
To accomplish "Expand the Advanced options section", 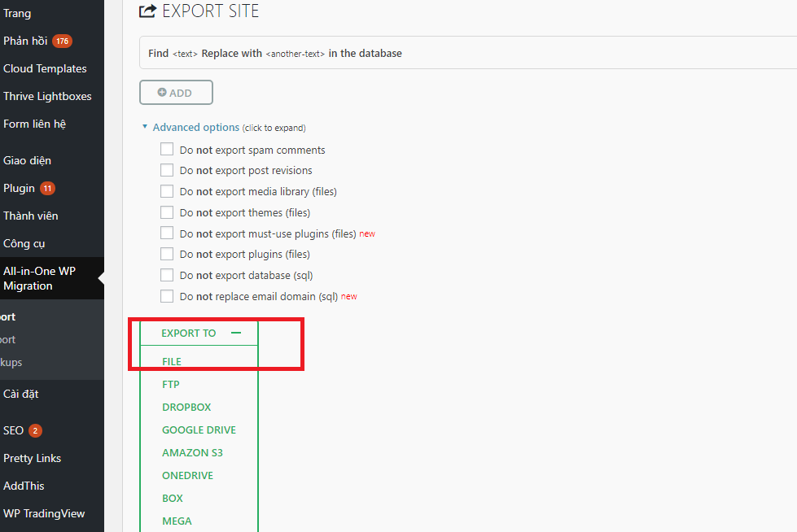I will (195, 127).
